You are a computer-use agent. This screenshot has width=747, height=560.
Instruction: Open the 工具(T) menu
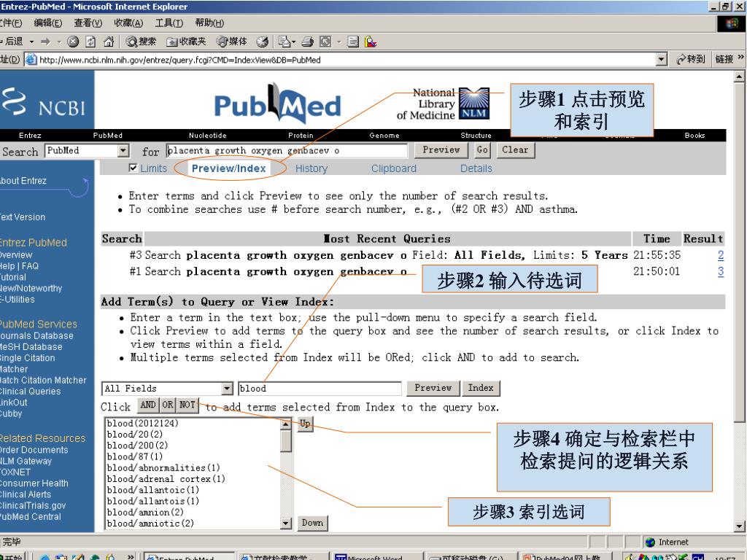169,23
